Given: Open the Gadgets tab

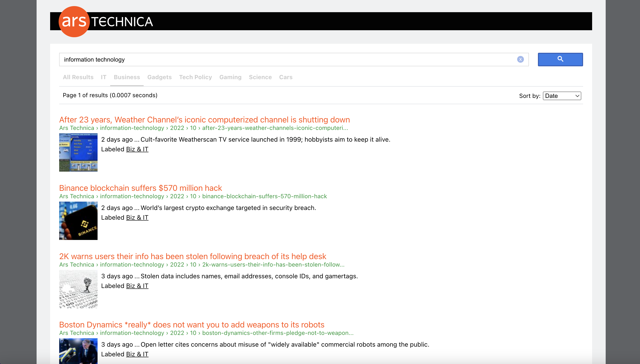Looking at the screenshot, I should coord(159,77).
